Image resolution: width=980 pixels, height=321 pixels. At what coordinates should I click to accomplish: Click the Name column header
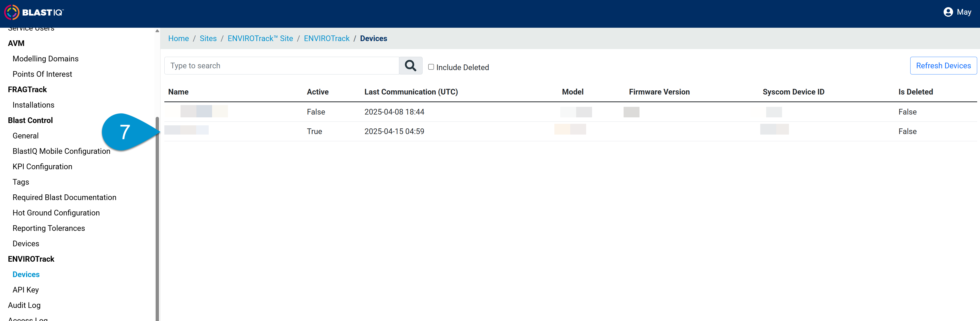[178, 92]
